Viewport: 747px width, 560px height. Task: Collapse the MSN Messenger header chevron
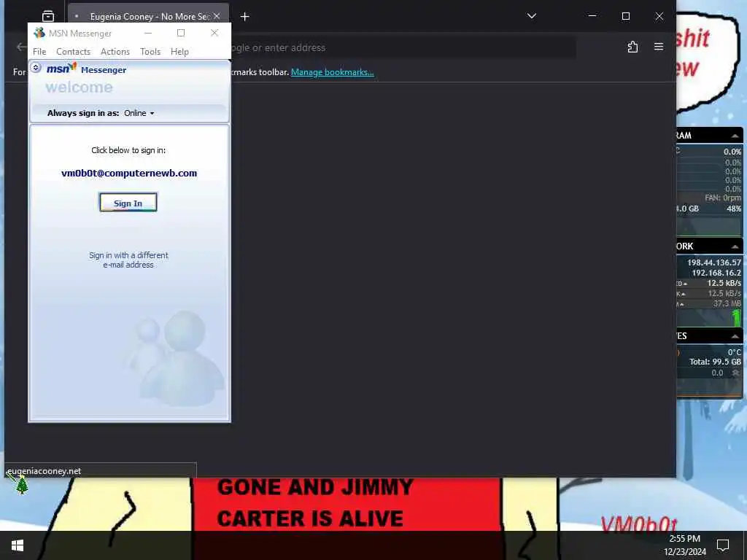click(36, 68)
